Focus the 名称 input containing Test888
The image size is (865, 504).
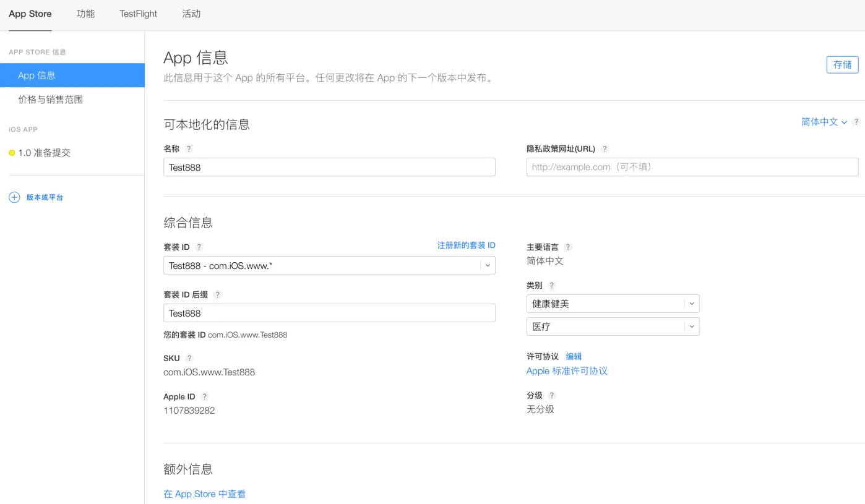tap(329, 167)
